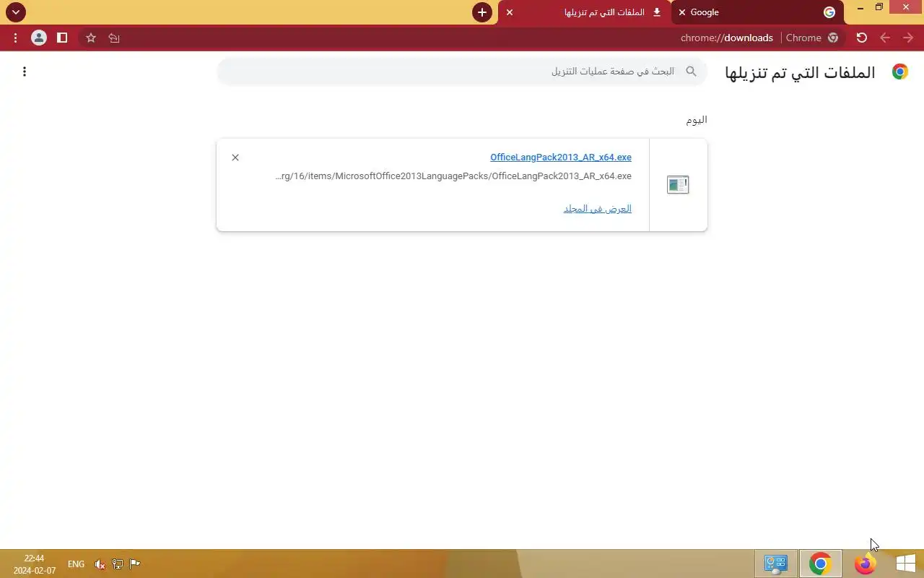This screenshot has height=578, width=924.
Task: Open the profile avatar icon
Action: (39, 38)
